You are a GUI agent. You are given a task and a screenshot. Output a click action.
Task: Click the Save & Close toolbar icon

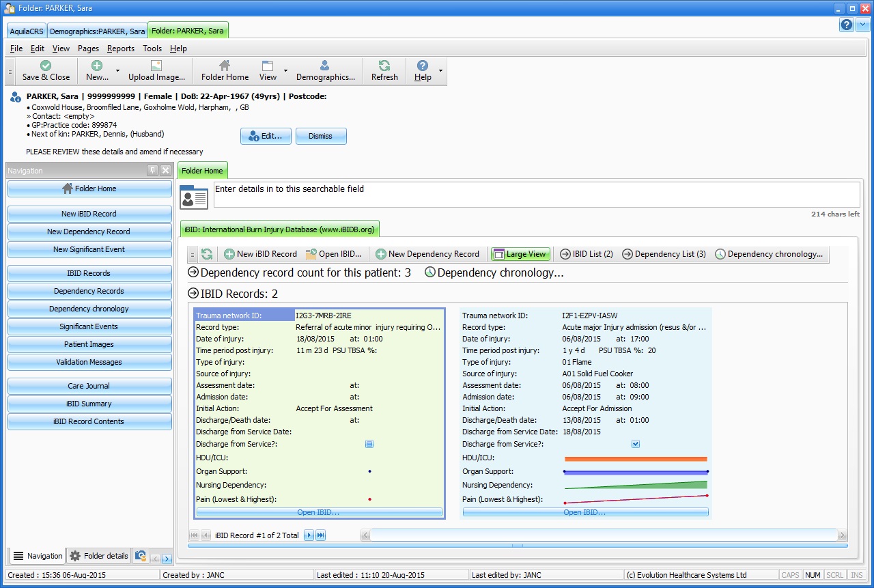point(46,66)
